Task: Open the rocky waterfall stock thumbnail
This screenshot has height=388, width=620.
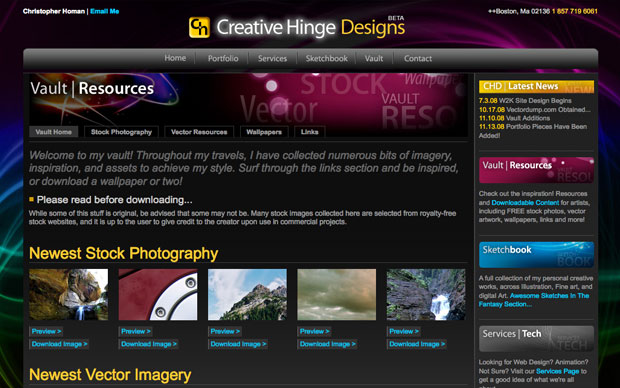Action: point(426,294)
